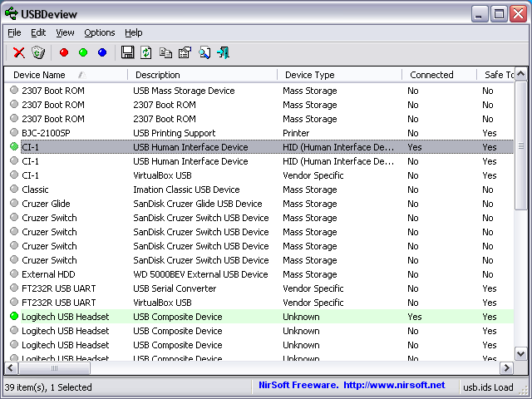Screen dimensions: 532x399
Task: Click the exit door toolbar icon
Action: click(224, 52)
